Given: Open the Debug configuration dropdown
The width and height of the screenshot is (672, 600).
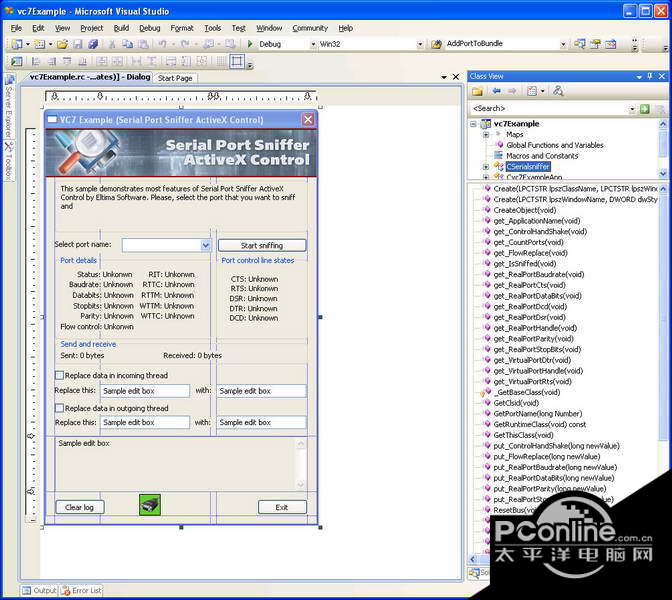Looking at the screenshot, I should point(313,44).
